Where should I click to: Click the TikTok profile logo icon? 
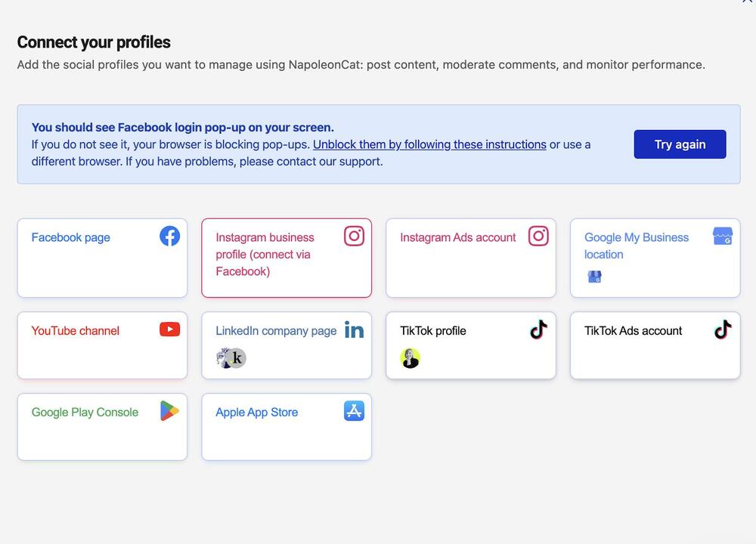point(538,329)
